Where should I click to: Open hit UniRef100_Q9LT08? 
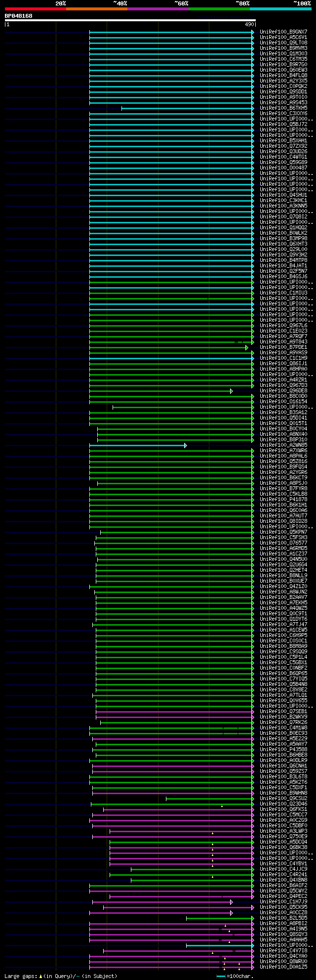[x=283, y=43]
